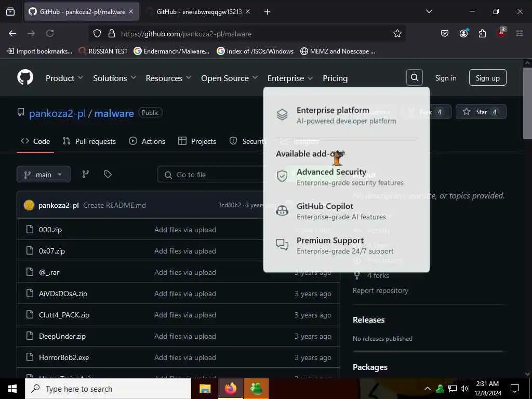Expand the Resources menu
The width and height of the screenshot is (532, 399).
click(x=169, y=78)
